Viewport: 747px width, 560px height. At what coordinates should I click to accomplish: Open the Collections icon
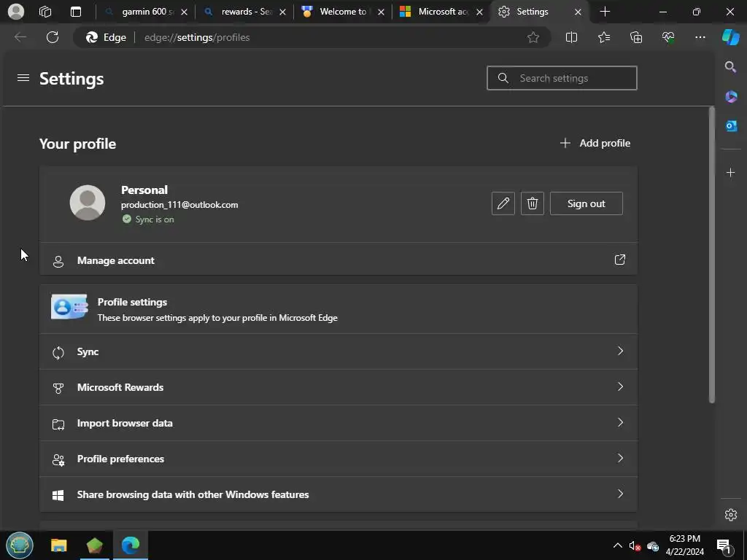coord(636,37)
